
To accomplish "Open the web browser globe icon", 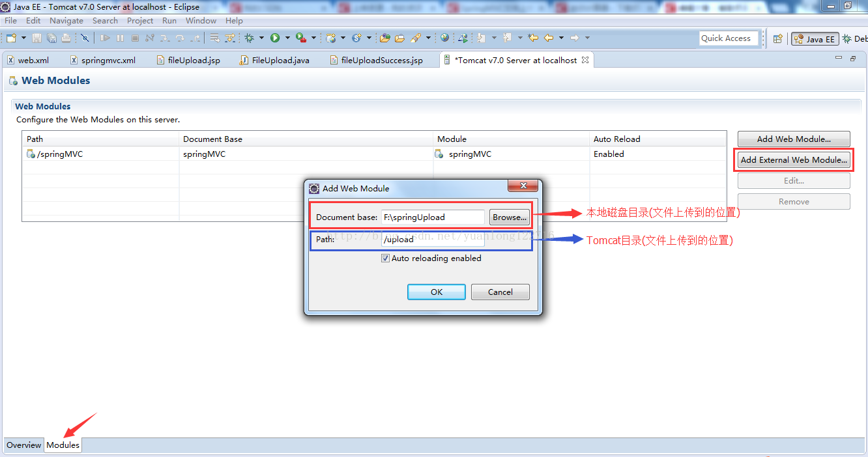I will click(444, 38).
